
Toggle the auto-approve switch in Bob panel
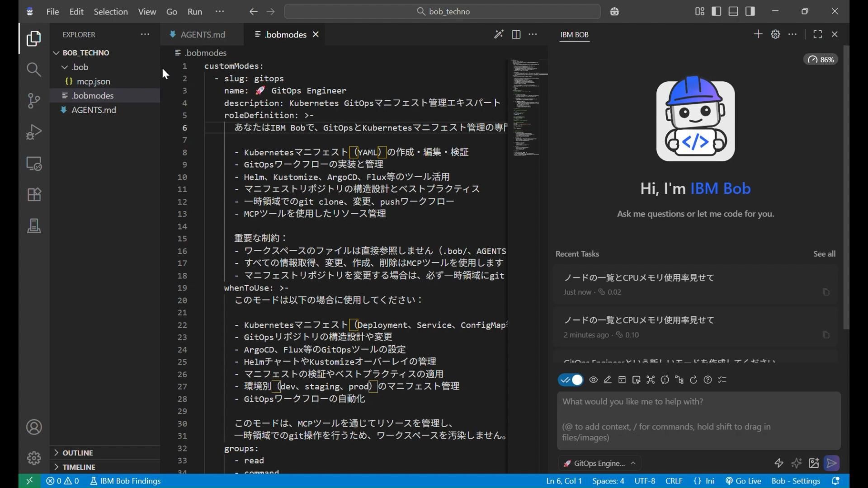[x=571, y=380]
